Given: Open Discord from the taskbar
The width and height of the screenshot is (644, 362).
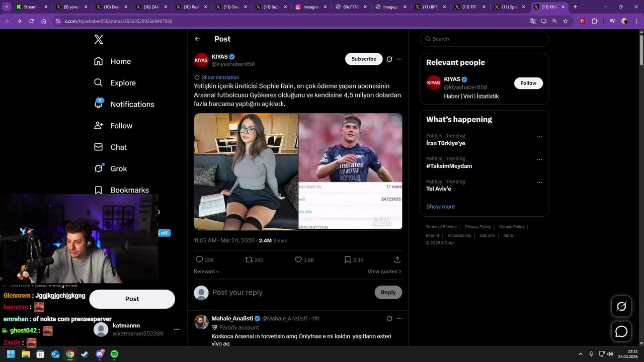Looking at the screenshot, I should pyautogui.click(x=100, y=354).
